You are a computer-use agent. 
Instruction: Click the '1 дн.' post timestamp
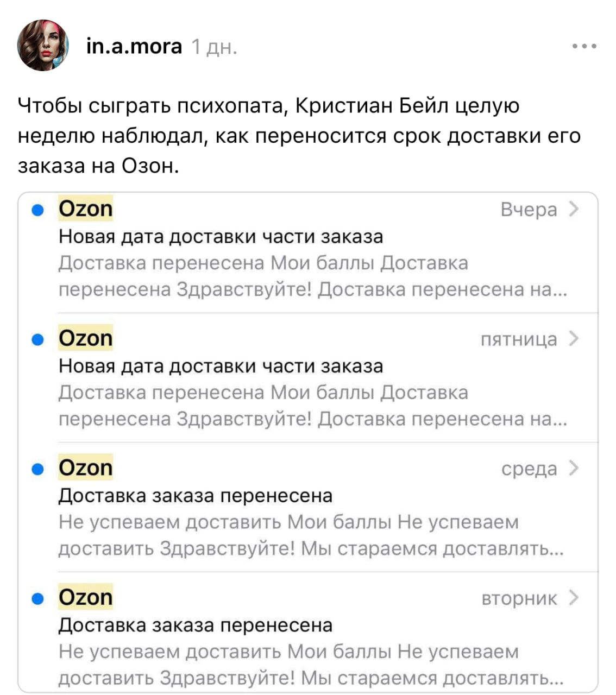point(214,48)
